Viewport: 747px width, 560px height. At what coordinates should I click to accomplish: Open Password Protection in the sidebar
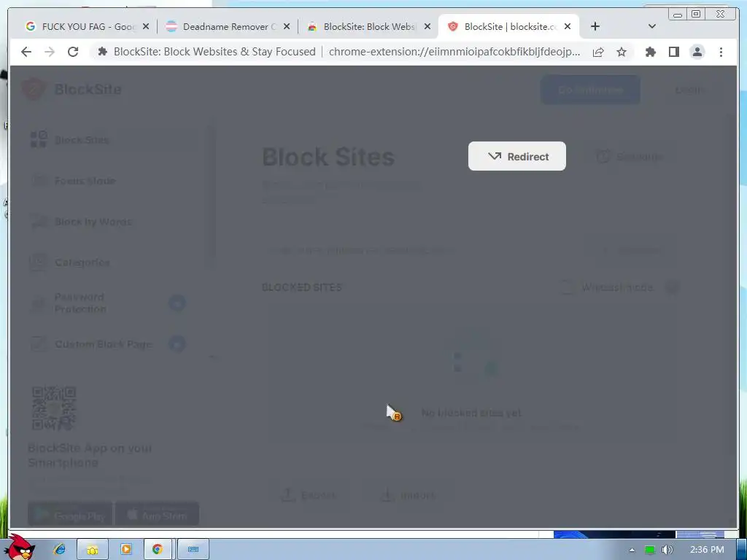pyautogui.click(x=108, y=303)
